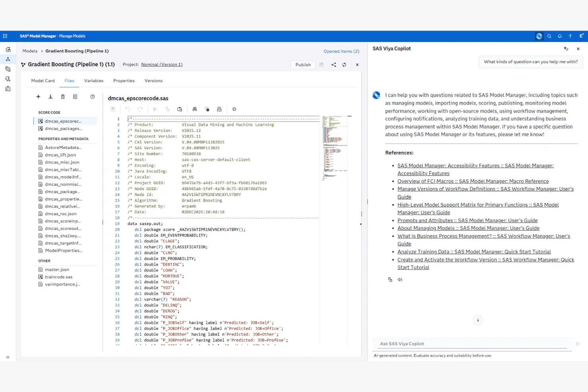
Task: Open Overview of FCI Macros reference link
Action: point(473,181)
